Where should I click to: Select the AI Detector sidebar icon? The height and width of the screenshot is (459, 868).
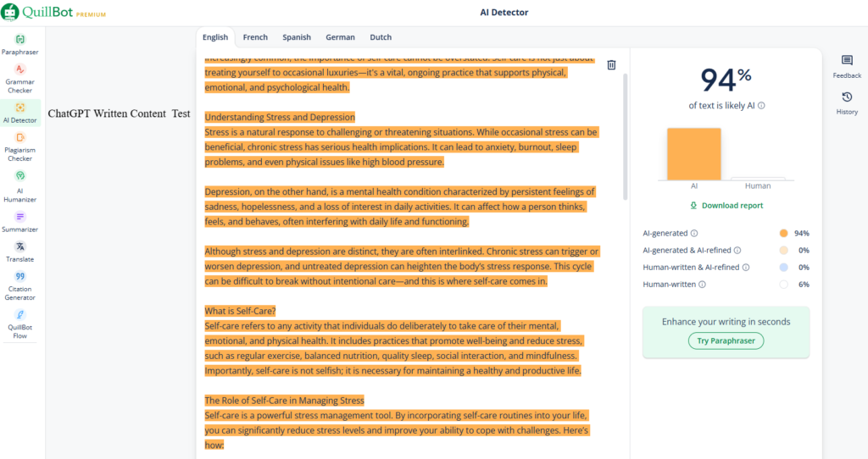(x=20, y=108)
